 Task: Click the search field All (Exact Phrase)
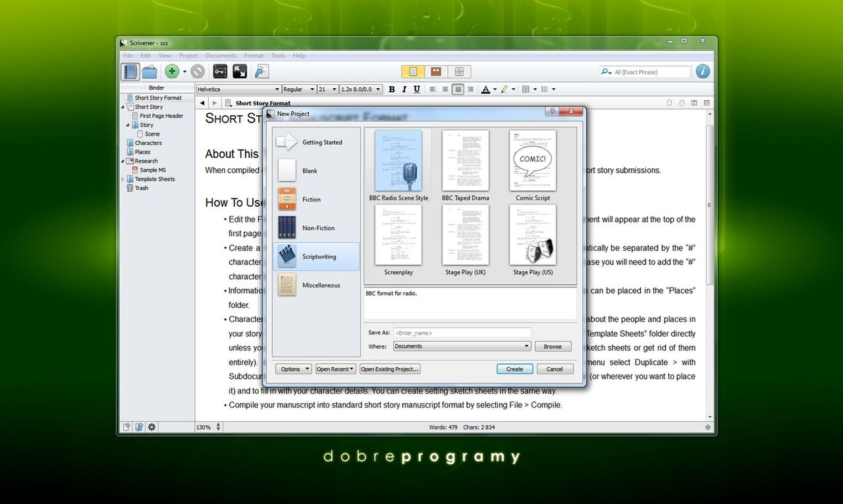point(645,72)
